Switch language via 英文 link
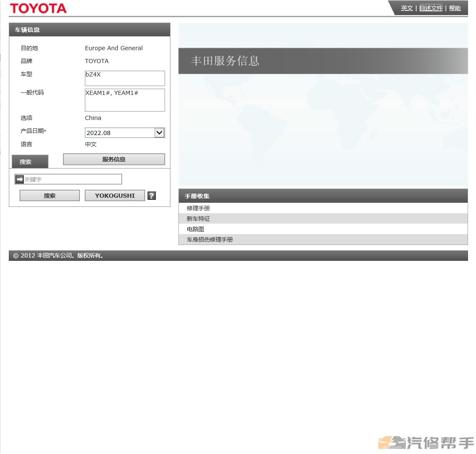The image size is (476, 454). [x=407, y=8]
